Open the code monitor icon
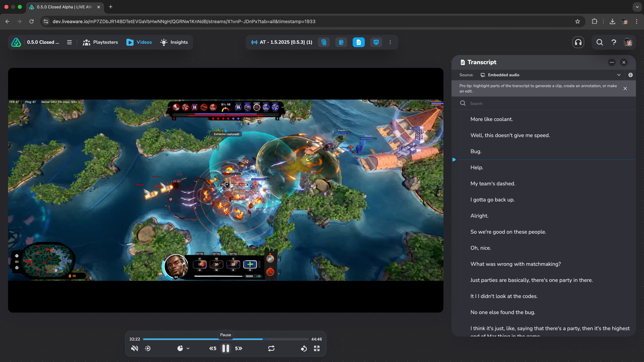The width and height of the screenshot is (644, 362). coord(376,42)
